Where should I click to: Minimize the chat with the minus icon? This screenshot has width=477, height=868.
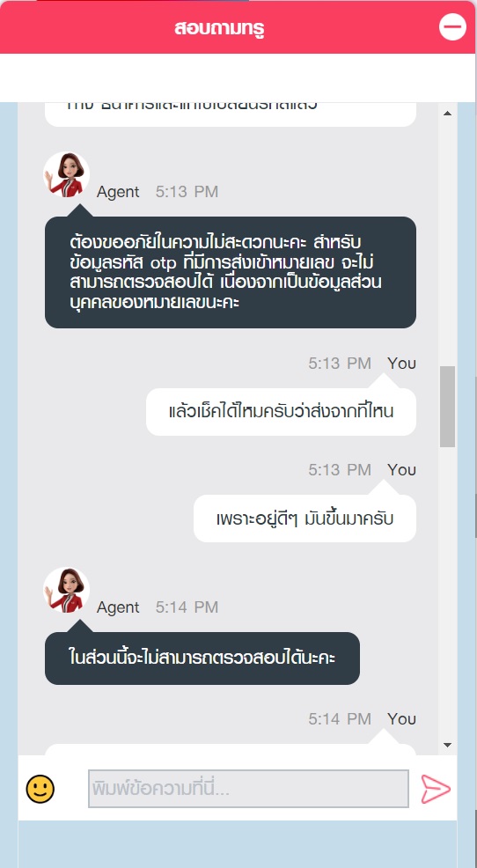(452, 27)
